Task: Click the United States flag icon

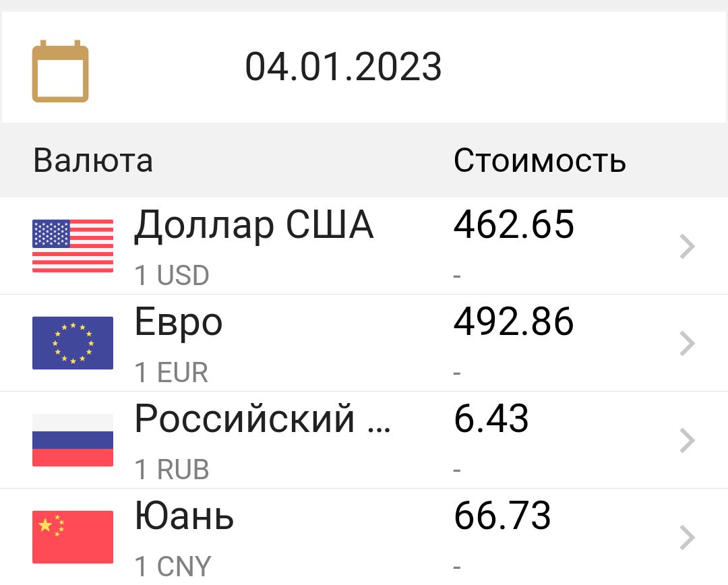Action: point(73,246)
